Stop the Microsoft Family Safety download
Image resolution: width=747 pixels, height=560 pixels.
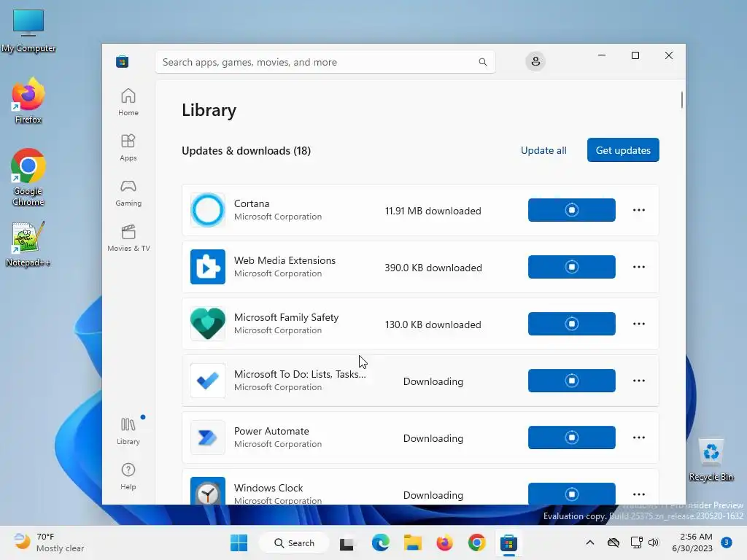pos(572,324)
